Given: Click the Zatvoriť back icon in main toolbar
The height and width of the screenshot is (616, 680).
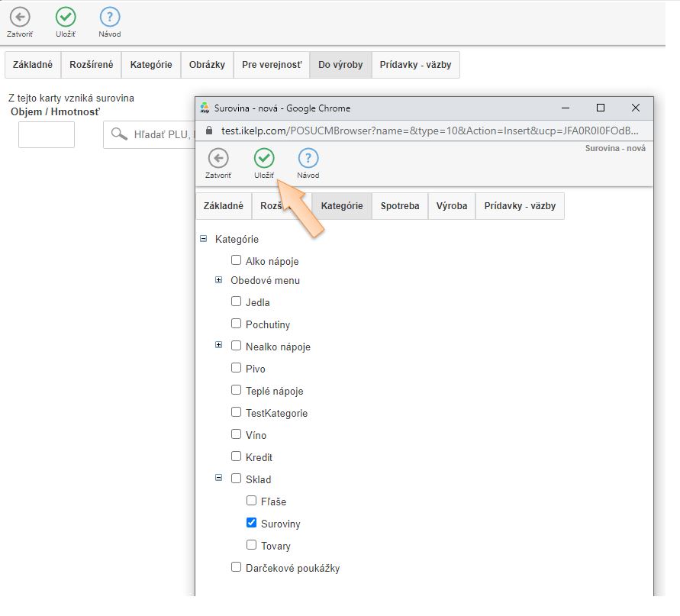Looking at the screenshot, I should (20, 17).
